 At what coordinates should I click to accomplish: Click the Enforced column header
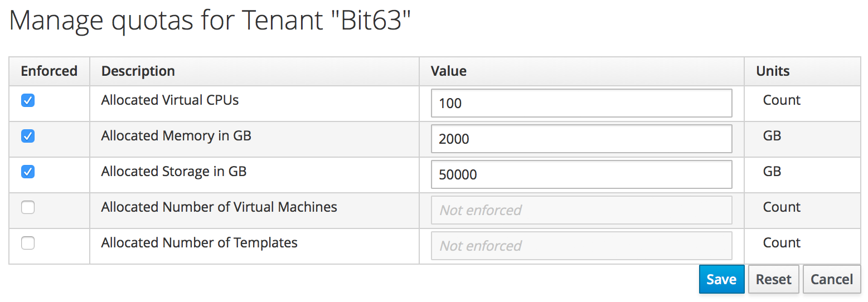(49, 71)
